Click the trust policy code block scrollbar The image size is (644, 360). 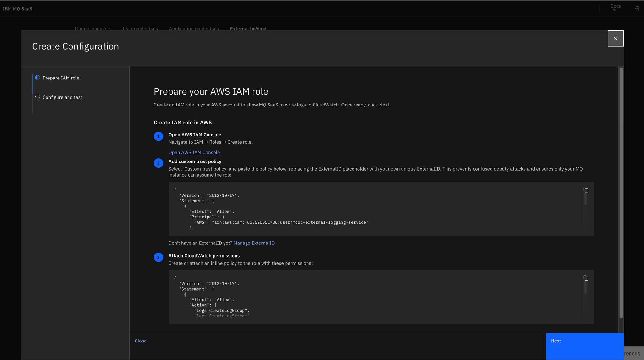[x=586, y=199]
